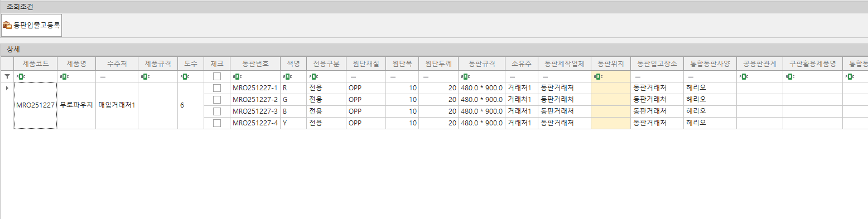
Task: Click 헤리오 cell in MRO251227-1 row
Action: pos(710,88)
